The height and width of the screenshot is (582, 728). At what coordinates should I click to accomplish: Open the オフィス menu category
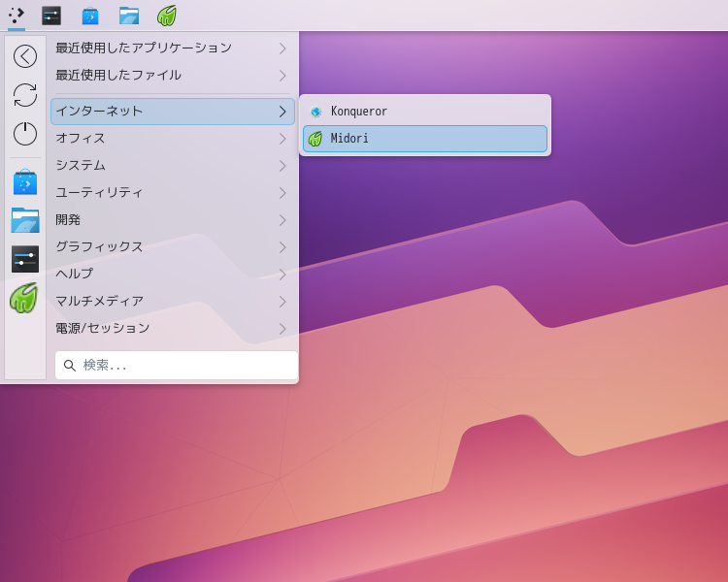pyautogui.click(x=172, y=139)
